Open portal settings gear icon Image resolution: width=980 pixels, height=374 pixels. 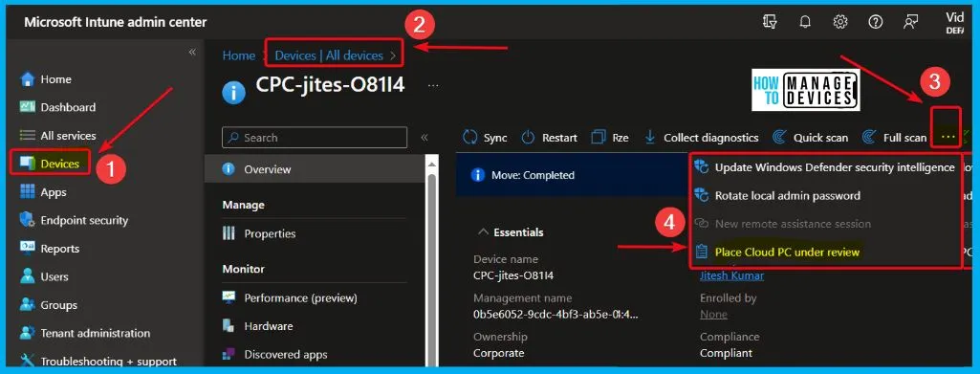840,22
